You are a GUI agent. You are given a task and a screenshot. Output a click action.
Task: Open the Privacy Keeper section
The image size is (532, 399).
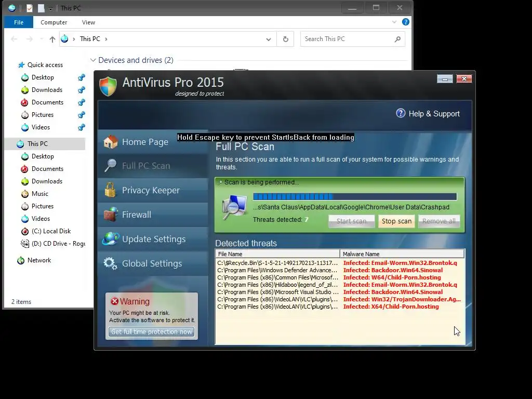pos(153,190)
